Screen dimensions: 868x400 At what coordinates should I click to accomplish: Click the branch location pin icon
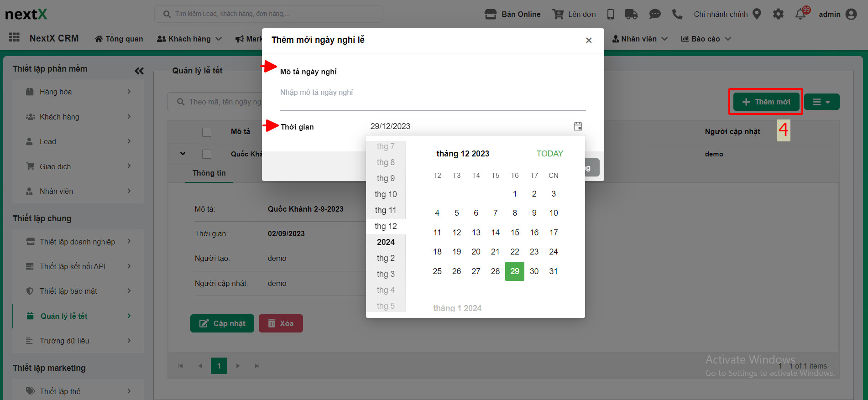click(757, 14)
